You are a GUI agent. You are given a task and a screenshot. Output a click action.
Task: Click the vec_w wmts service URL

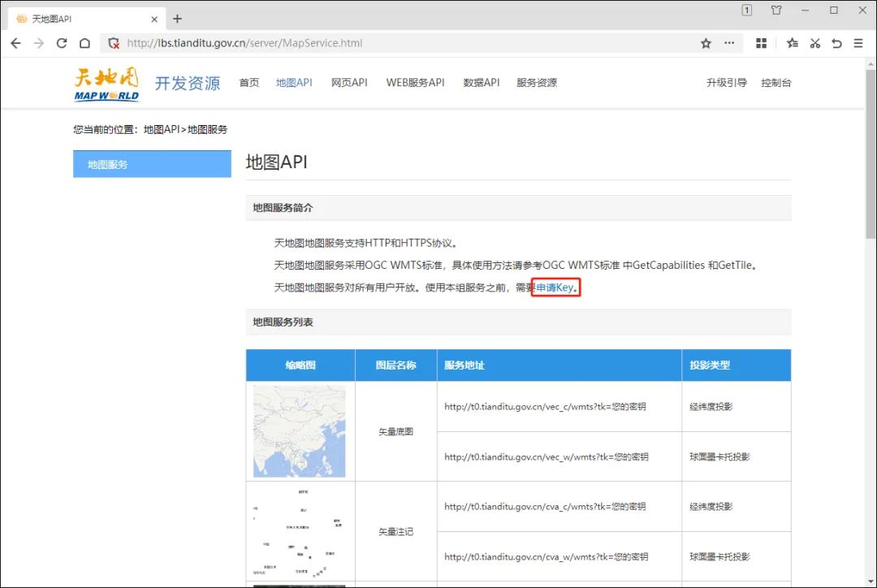pos(547,456)
